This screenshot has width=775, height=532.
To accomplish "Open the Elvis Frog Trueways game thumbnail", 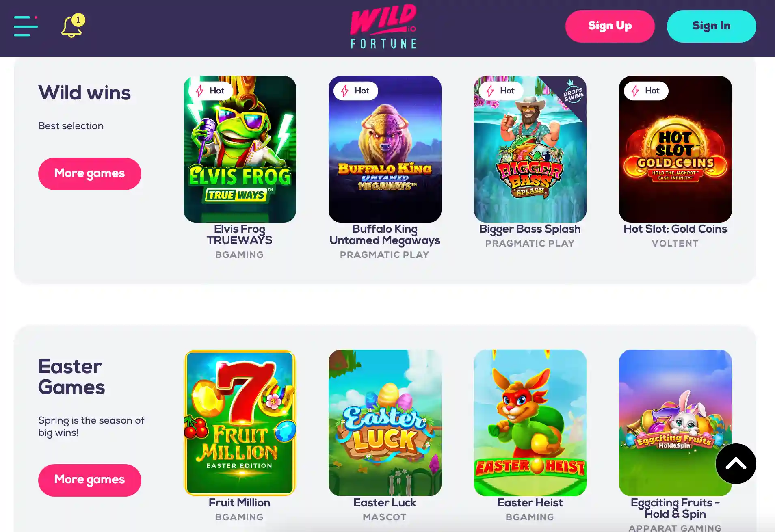I will (x=240, y=149).
